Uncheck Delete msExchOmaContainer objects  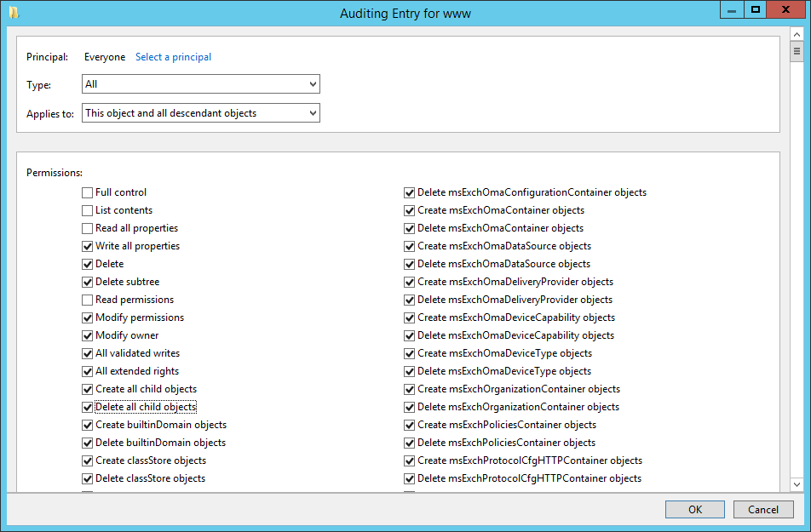(x=409, y=228)
